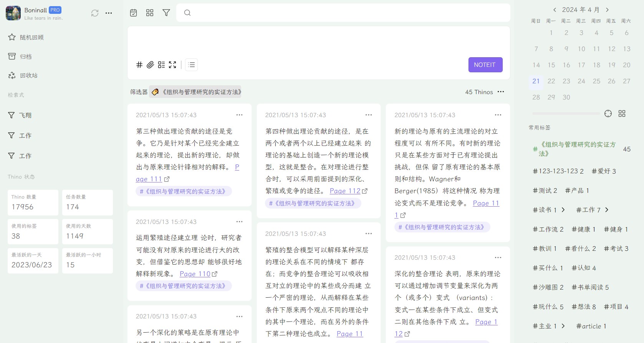
Task: Click the tag chip in 运用繁殖途径 card
Action: pos(184,286)
